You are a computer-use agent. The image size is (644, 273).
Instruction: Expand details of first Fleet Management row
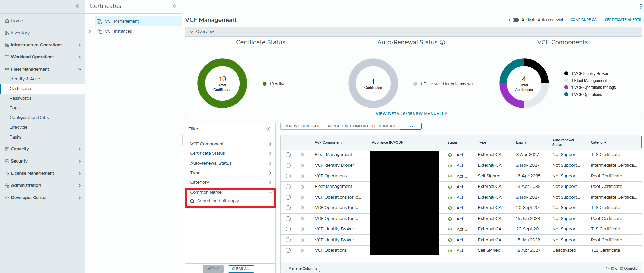(302, 155)
